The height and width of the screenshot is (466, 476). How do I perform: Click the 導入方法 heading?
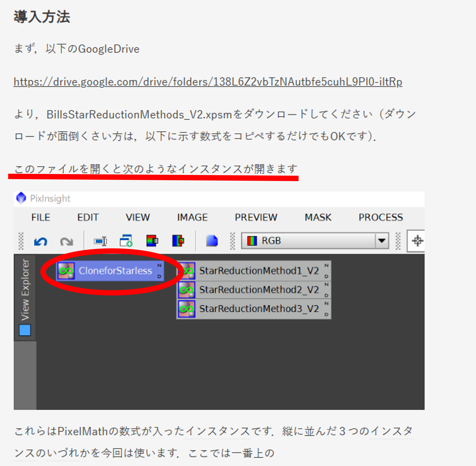point(42,17)
